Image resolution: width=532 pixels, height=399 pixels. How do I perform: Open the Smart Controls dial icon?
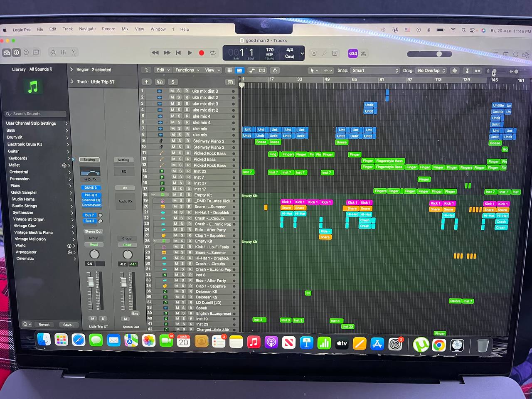[x=53, y=52]
